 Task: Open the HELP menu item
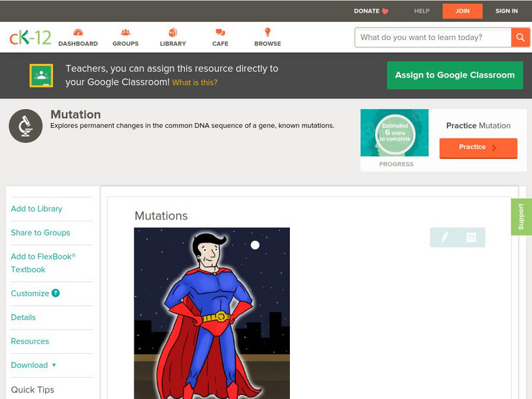[x=422, y=11]
